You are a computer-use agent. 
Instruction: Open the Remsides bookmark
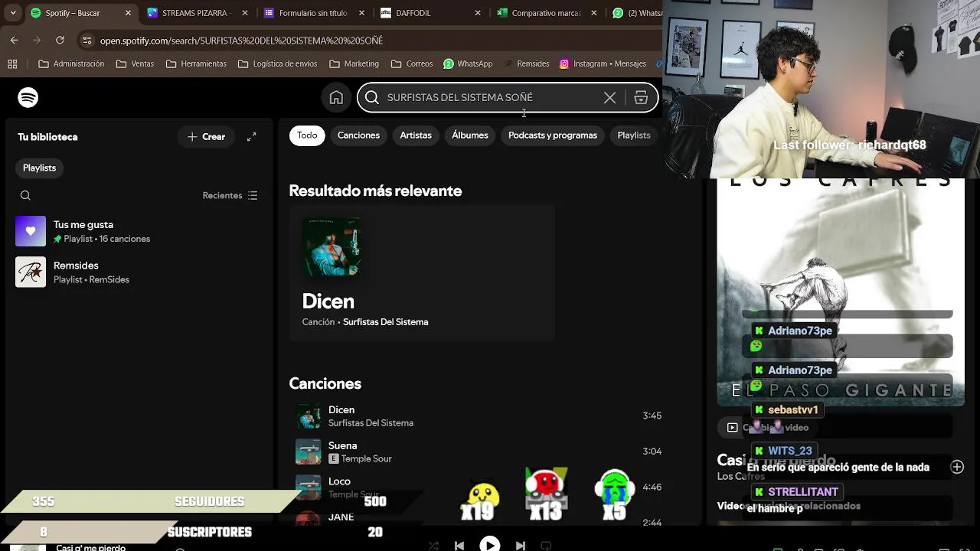(x=526, y=64)
